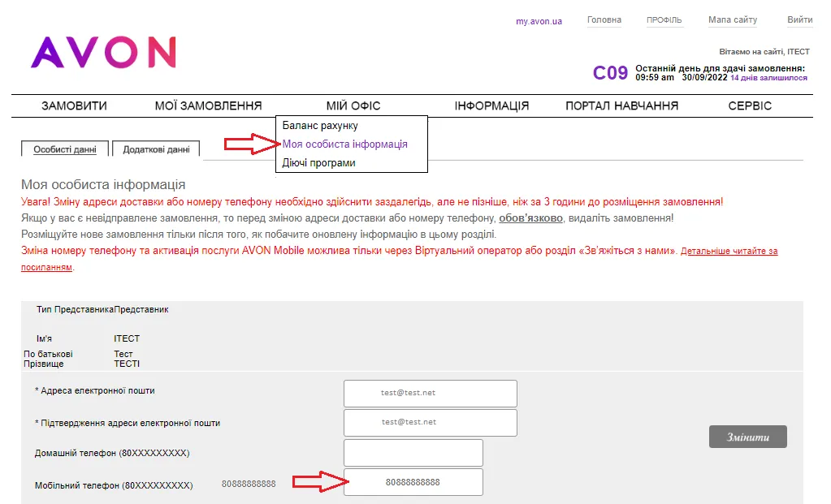Click the Вийти logout link
The image size is (831, 504).
pos(800,19)
